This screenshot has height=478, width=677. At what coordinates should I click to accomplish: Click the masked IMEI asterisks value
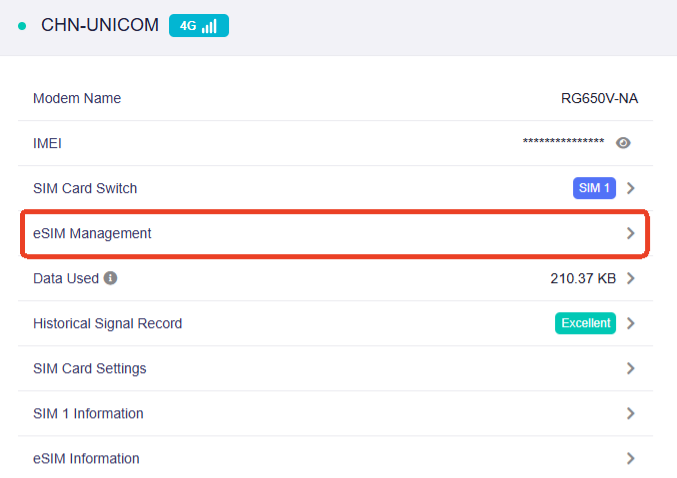[563, 143]
